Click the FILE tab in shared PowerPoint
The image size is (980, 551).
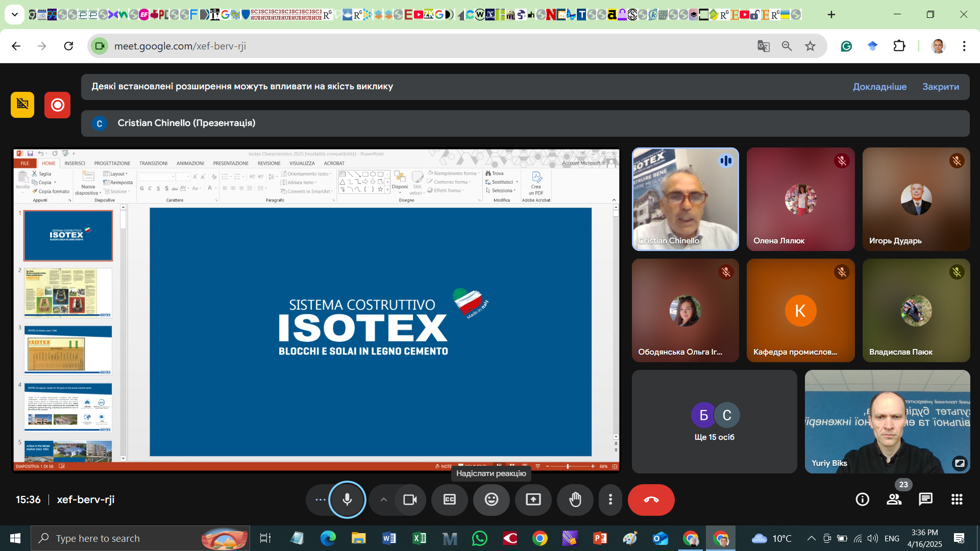click(x=25, y=163)
